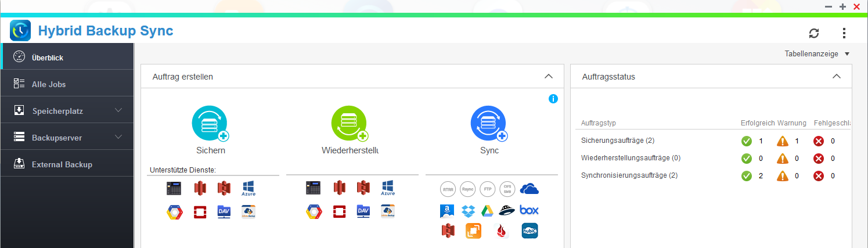Image resolution: width=868 pixels, height=248 pixels.
Task: Collapse the Auftragsstatus panel
Action: 836,77
